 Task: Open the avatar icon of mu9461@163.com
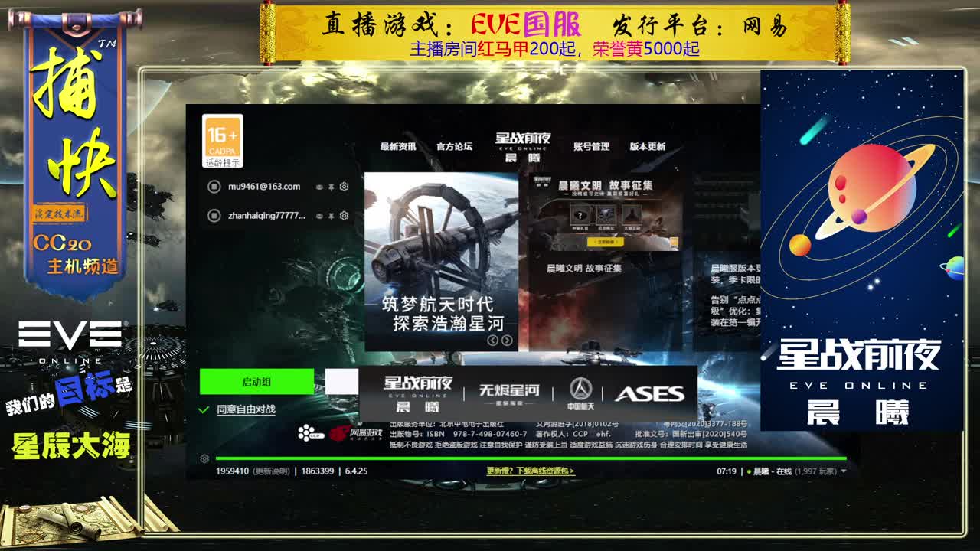[214, 187]
